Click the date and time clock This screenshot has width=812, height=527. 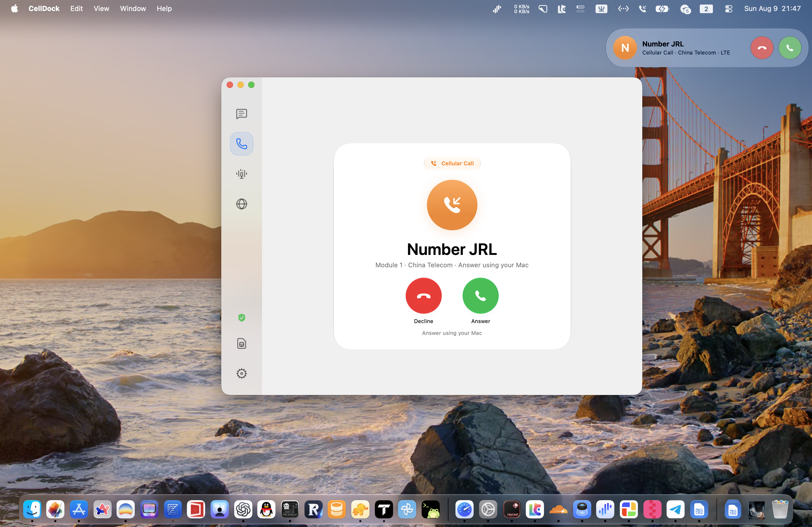[x=773, y=9]
